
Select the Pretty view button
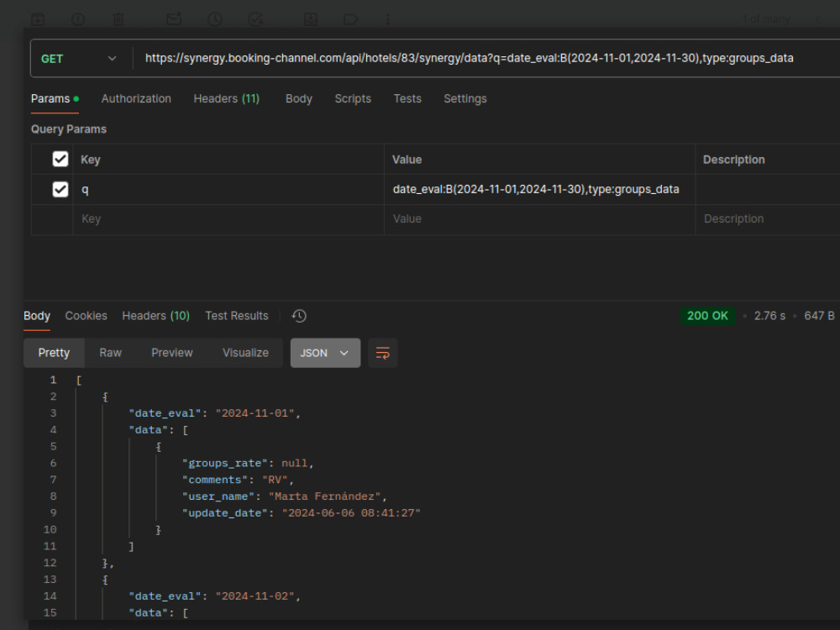54,353
